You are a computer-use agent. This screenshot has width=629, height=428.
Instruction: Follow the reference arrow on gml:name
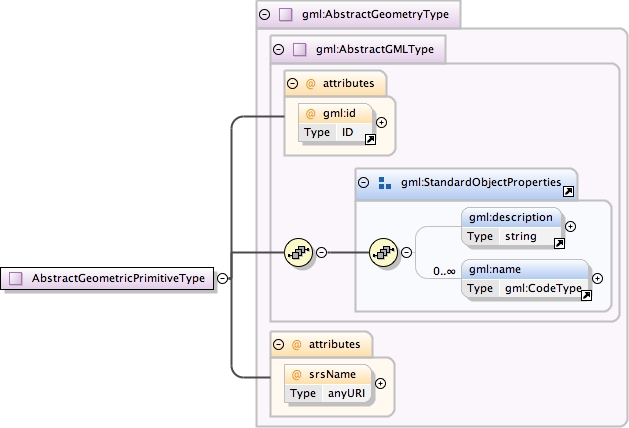coord(586,296)
